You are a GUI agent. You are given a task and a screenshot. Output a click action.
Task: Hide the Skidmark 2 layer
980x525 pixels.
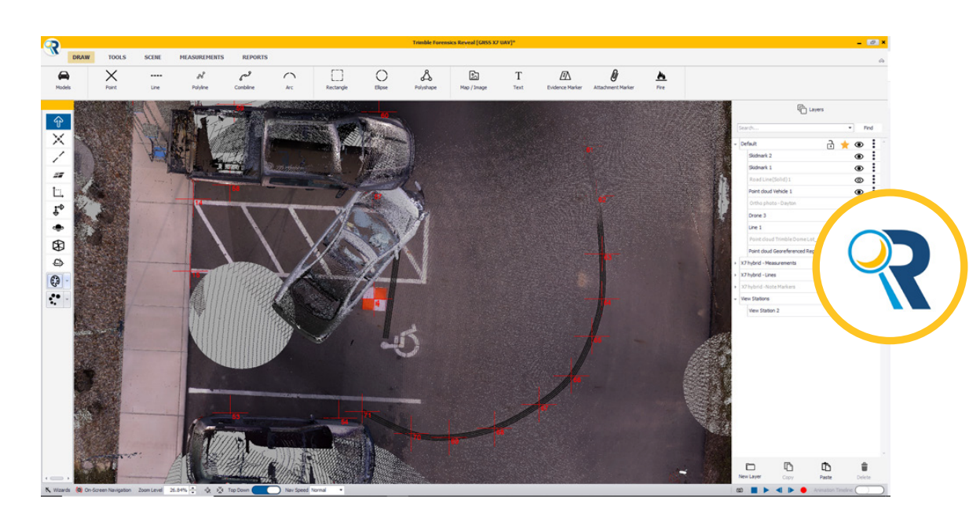click(859, 156)
